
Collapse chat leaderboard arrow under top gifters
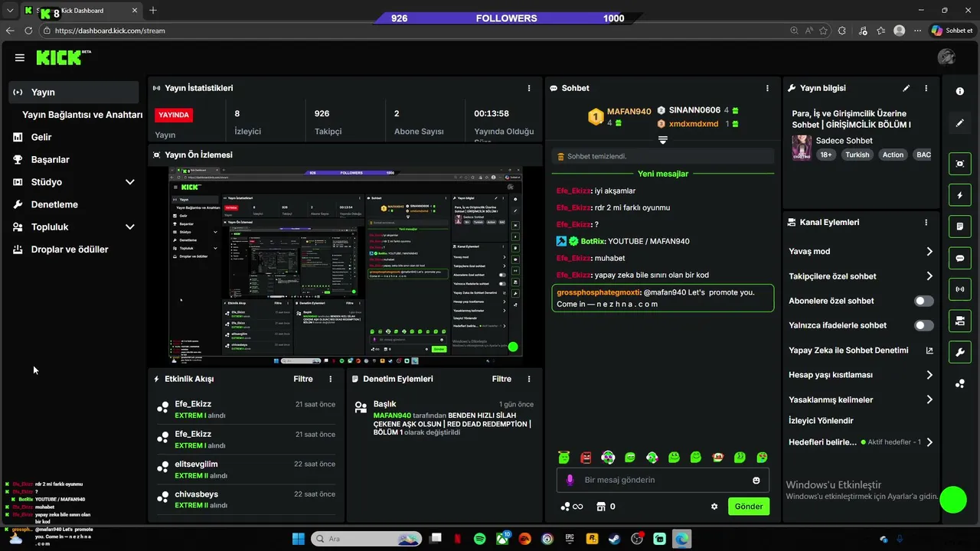(x=663, y=141)
